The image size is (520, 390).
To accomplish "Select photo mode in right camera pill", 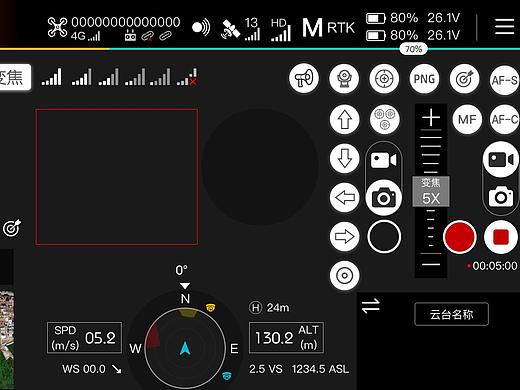I will pyautogui.click(x=501, y=197).
